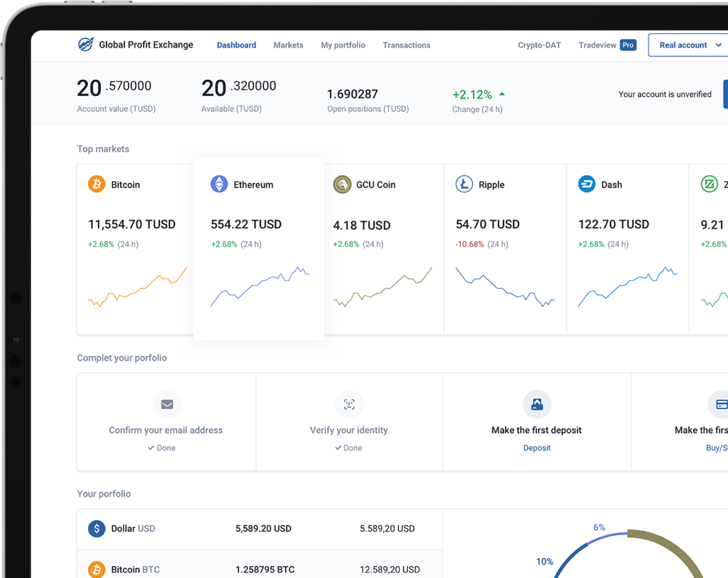Click the green Z coin icon
The height and width of the screenshot is (578, 728).
tap(709, 184)
